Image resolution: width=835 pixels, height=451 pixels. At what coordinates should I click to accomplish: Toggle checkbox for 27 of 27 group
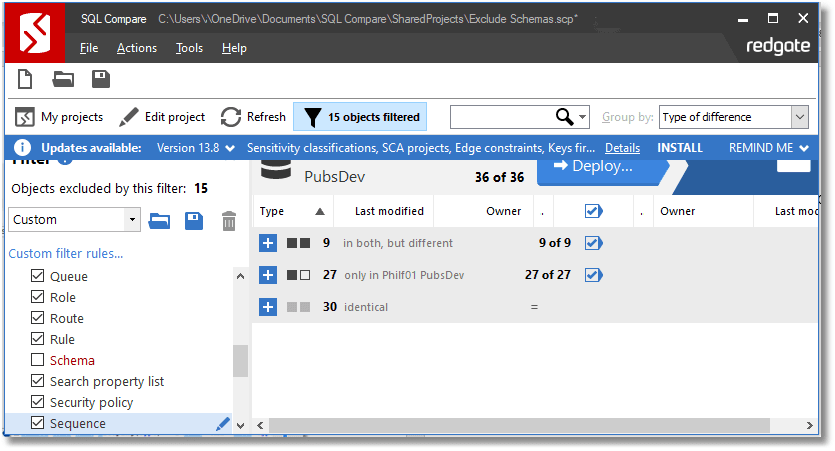coord(593,275)
